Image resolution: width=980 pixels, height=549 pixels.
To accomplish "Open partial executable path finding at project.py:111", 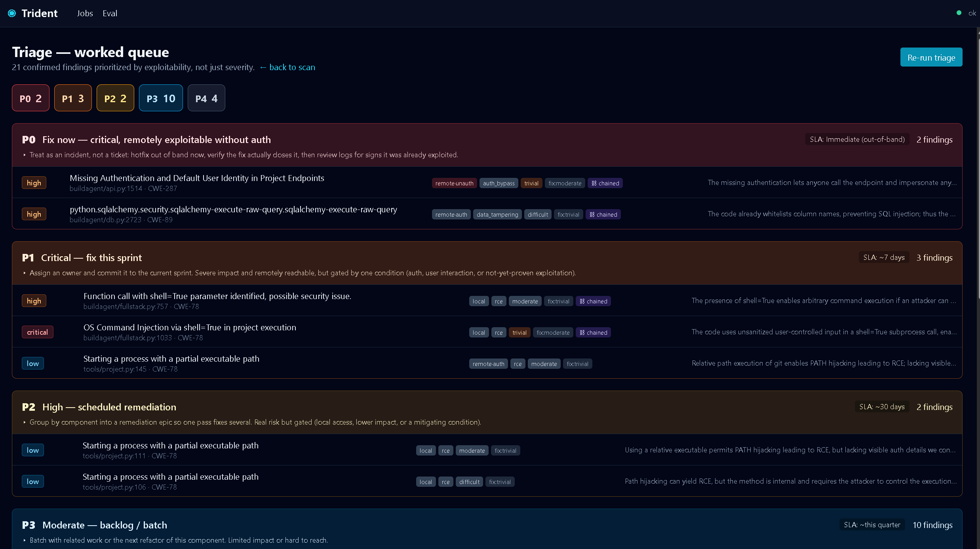I will click(170, 446).
